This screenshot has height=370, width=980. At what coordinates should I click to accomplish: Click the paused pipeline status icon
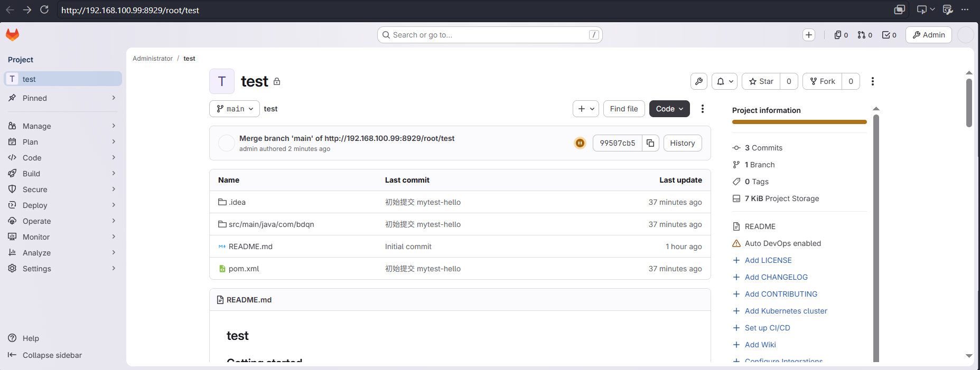click(580, 143)
